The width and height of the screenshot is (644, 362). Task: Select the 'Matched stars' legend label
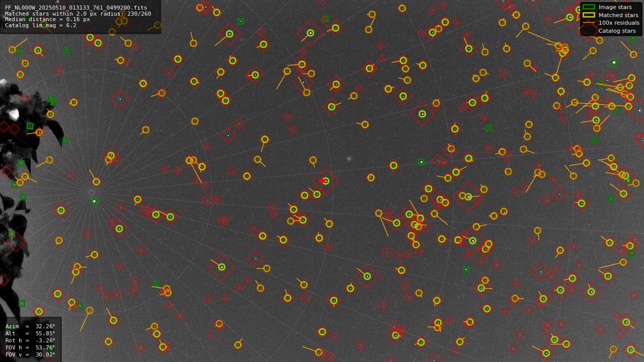[x=618, y=15]
